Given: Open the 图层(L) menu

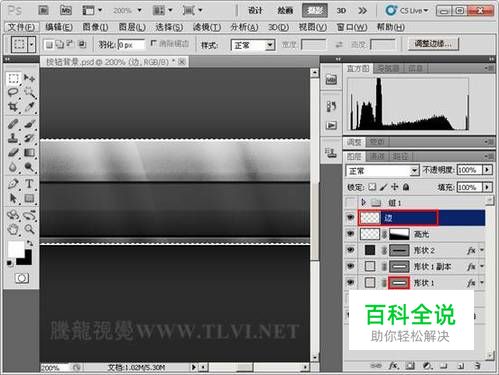Looking at the screenshot, I should 132,27.
